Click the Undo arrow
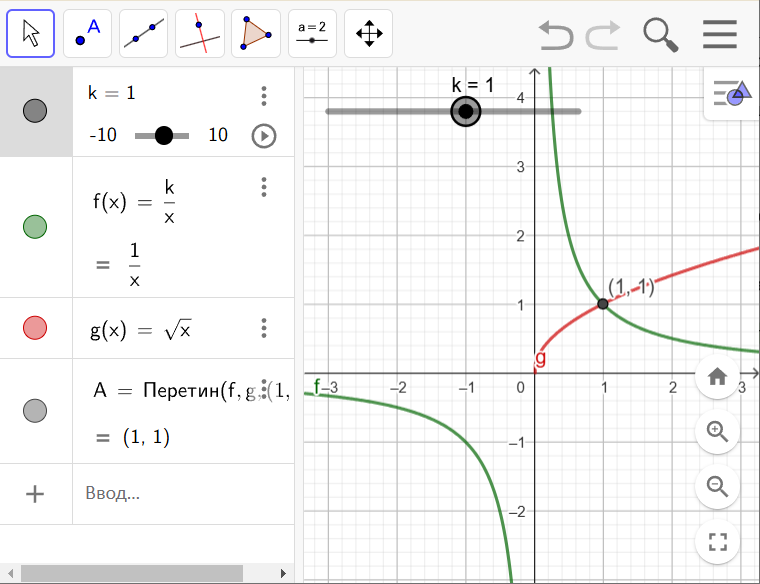This screenshot has width=760, height=584. click(x=556, y=35)
